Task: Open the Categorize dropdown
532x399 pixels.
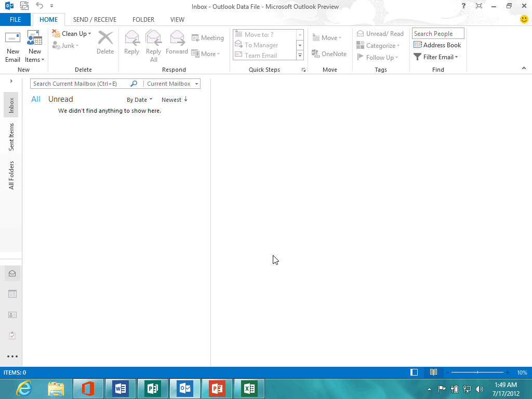Action: tap(378, 46)
